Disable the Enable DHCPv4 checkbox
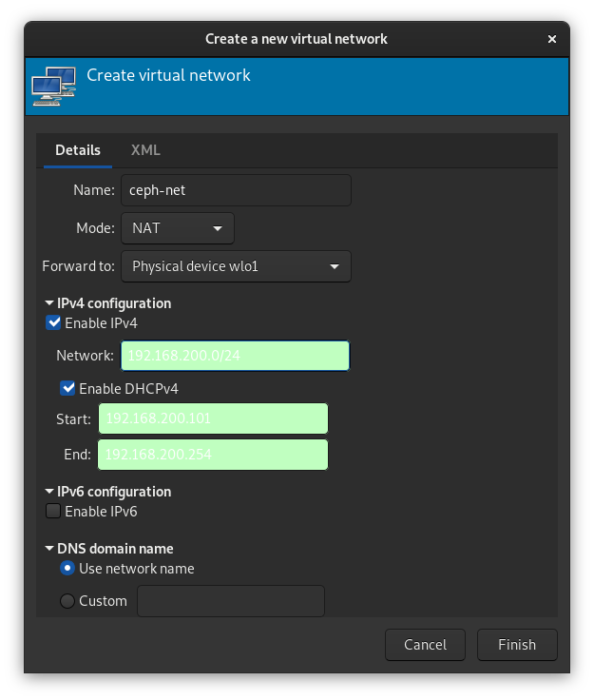 click(x=67, y=388)
